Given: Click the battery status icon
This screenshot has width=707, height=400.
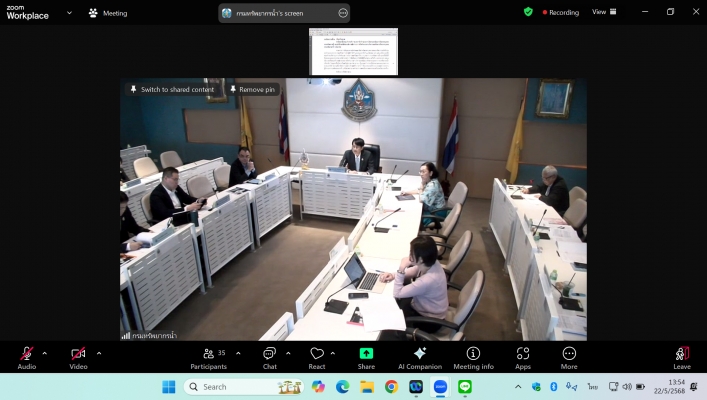Looking at the screenshot, I should pyautogui.click(x=640, y=387).
